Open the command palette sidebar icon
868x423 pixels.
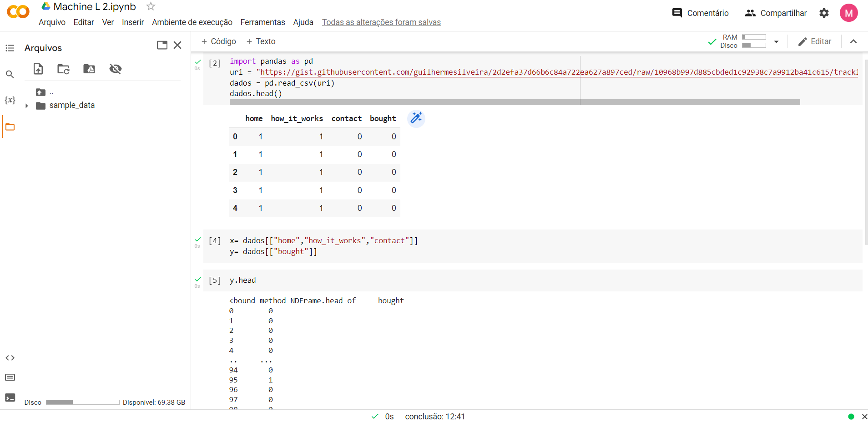click(x=10, y=377)
